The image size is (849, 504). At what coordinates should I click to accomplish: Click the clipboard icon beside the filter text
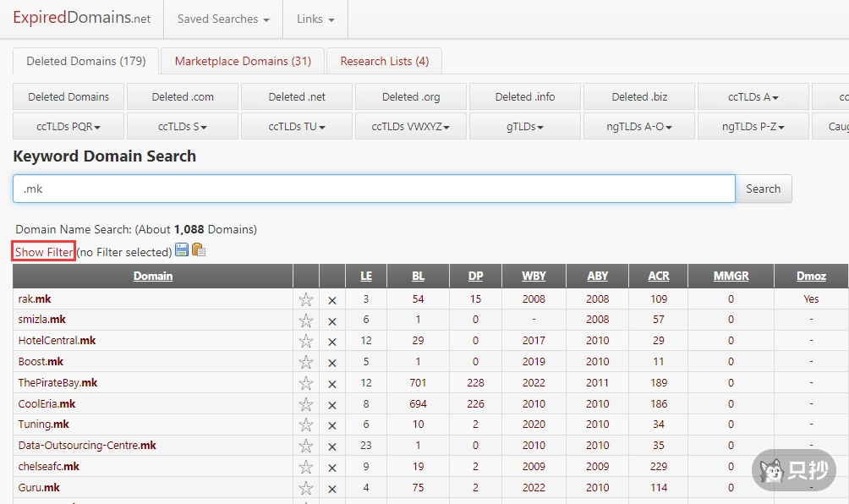[199, 250]
